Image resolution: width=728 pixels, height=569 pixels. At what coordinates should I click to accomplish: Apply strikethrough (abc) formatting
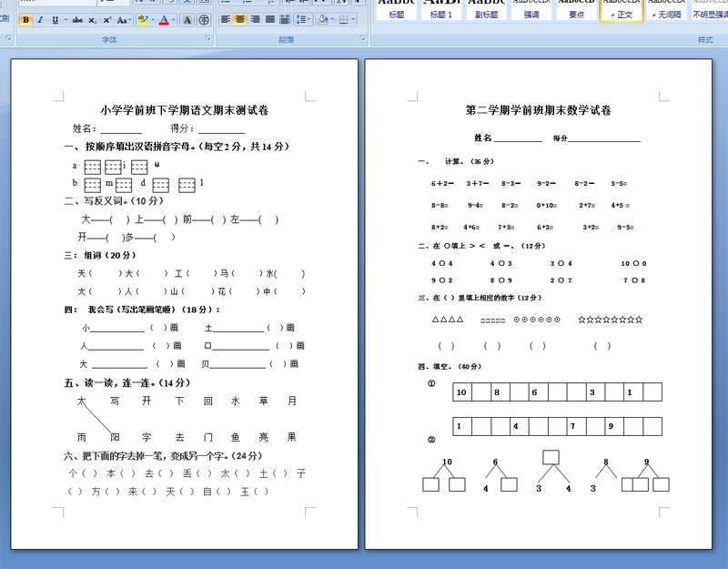tap(78, 20)
